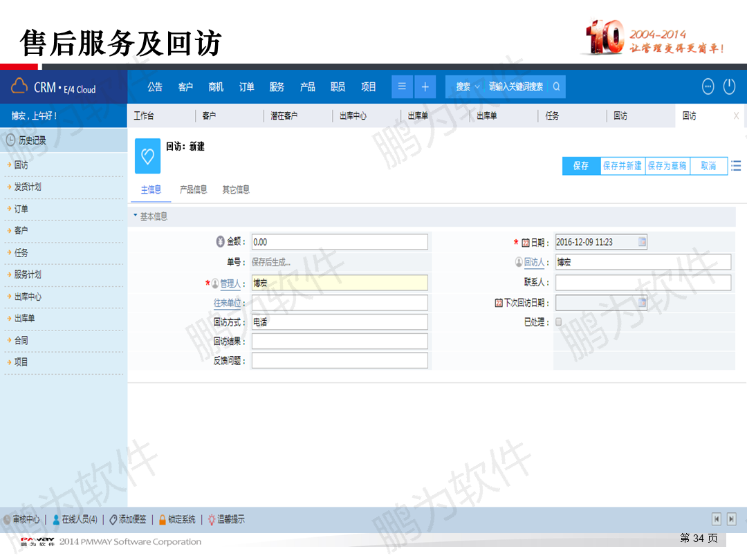The width and height of the screenshot is (747, 560).
Task: Click the 反馈问题 input field
Action: click(340, 360)
